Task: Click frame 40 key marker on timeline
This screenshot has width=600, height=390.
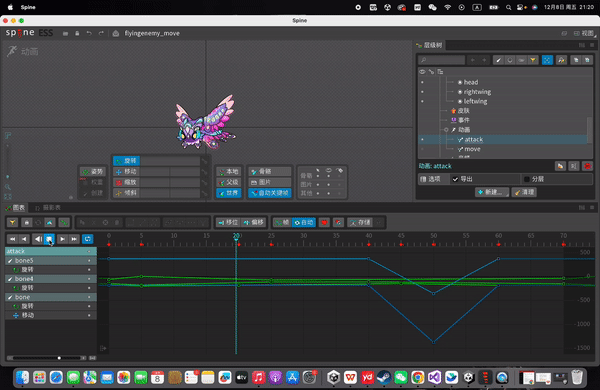Action: 368,244
